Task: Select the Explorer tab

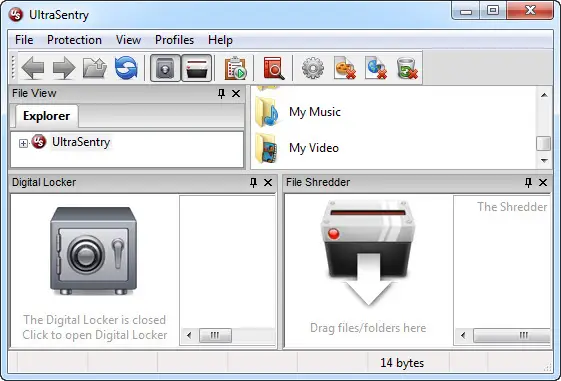Action: coord(47,116)
